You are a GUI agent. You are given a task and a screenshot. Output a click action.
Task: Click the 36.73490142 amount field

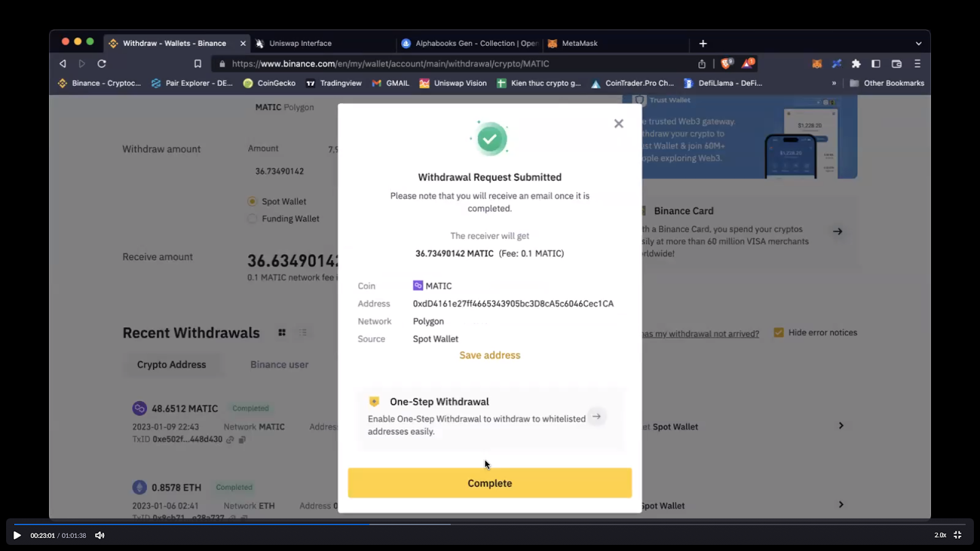(279, 171)
